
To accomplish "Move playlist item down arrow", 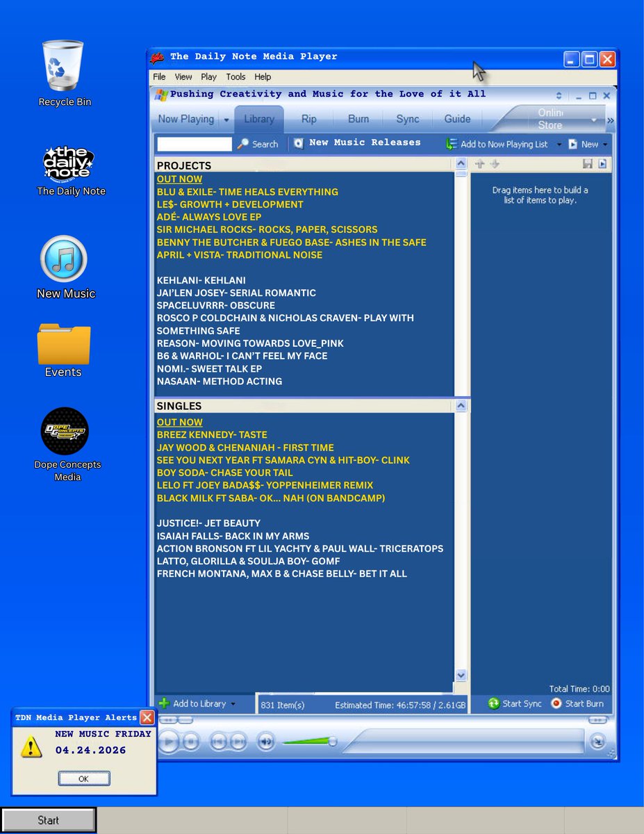I will pyautogui.click(x=495, y=164).
